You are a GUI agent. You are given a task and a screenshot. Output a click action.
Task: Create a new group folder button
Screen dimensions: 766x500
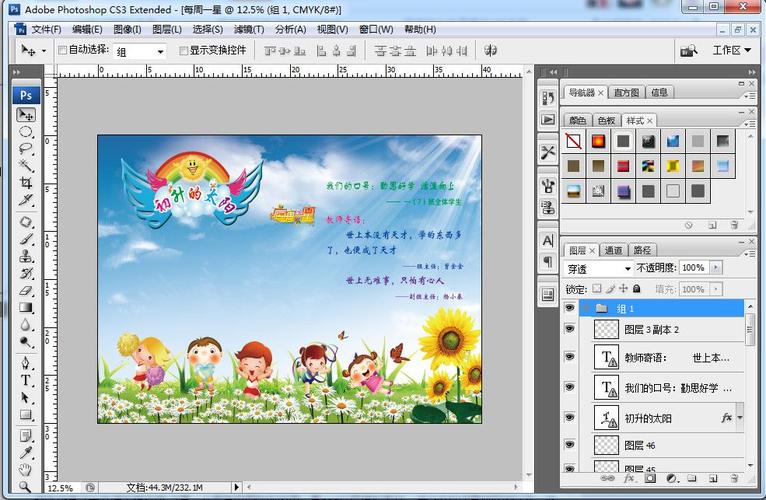click(692, 478)
